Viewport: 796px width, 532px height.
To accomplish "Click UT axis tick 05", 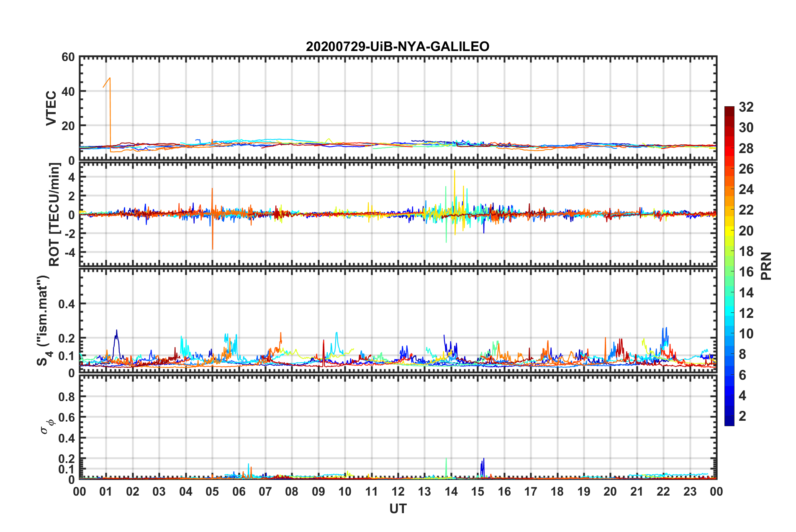I will [x=212, y=491].
